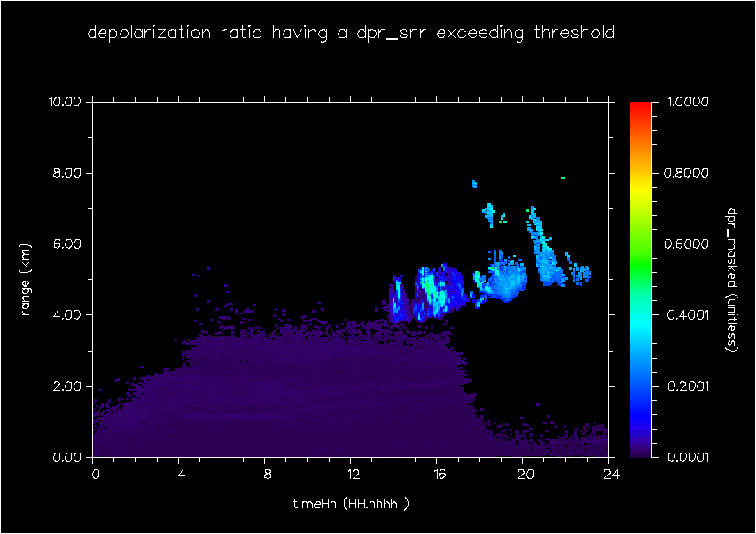This screenshot has height=534, width=756.
Task: Click the colorbar label 'dpr_masked (unitless)'
Action: coord(732,280)
